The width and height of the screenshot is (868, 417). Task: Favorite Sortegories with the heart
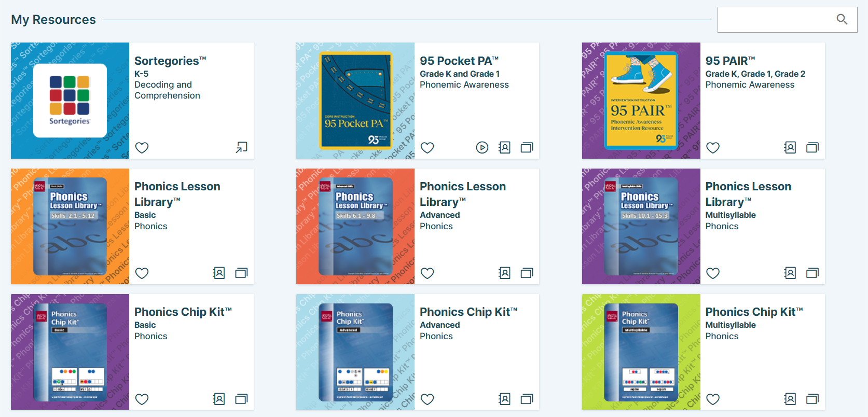click(x=142, y=147)
